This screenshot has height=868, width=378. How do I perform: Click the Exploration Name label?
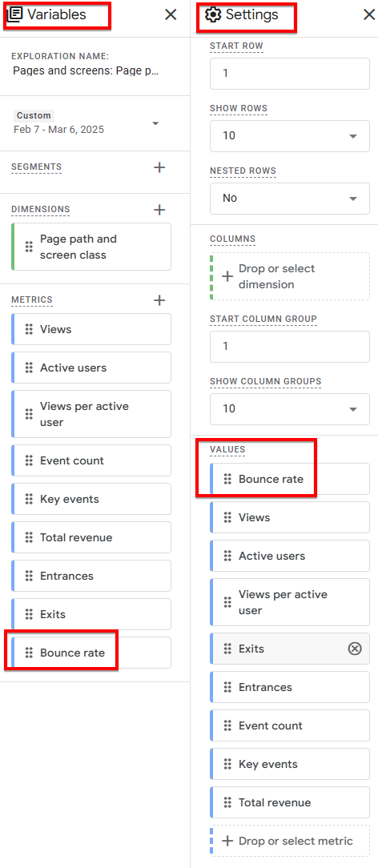pyautogui.click(x=60, y=57)
